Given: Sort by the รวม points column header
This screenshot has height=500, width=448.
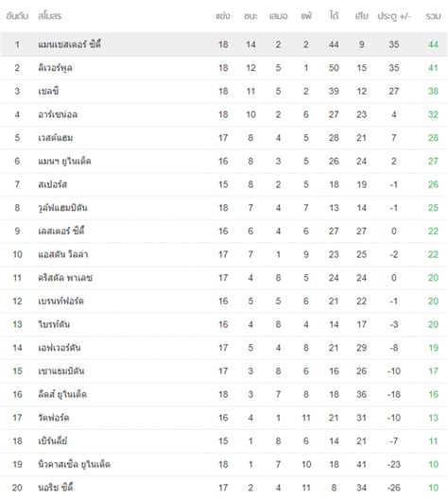Looking at the screenshot, I should tap(433, 16).
